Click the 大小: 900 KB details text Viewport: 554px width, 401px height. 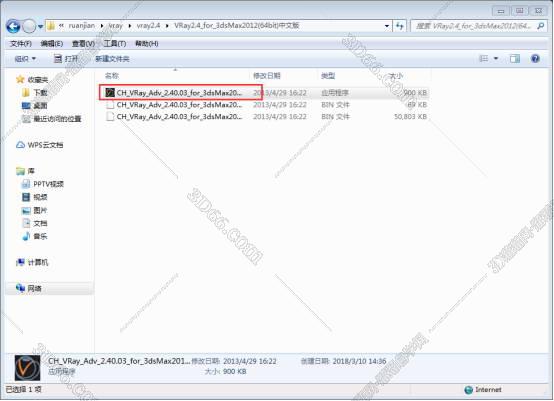[225, 372]
